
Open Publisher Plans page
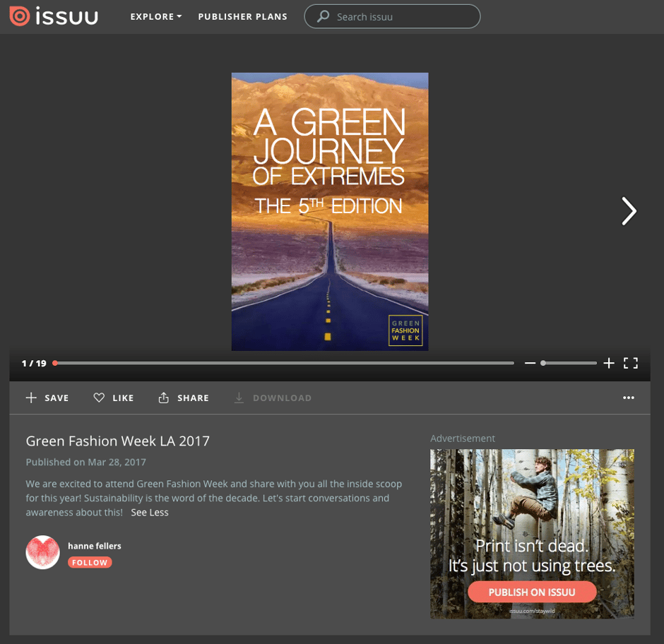tap(243, 16)
